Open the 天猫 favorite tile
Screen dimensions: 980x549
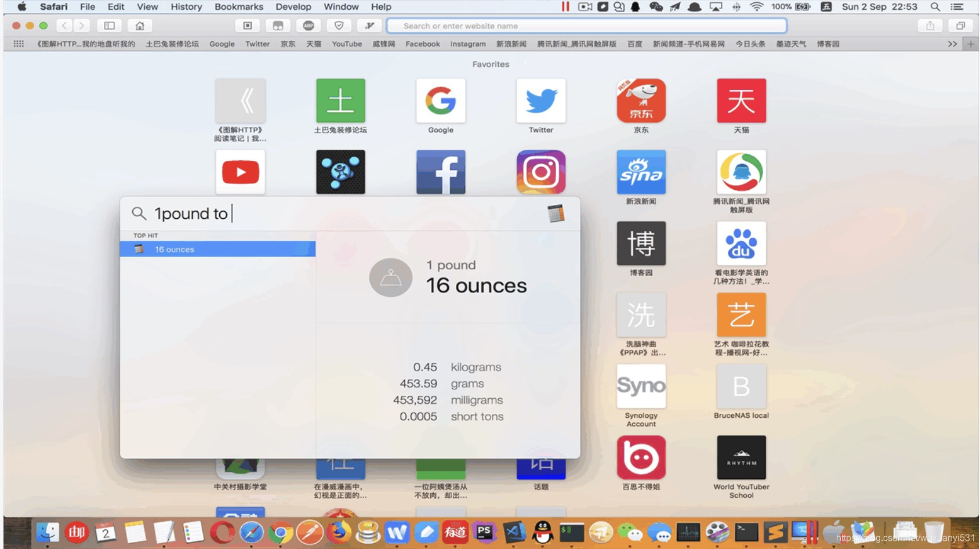click(x=742, y=101)
